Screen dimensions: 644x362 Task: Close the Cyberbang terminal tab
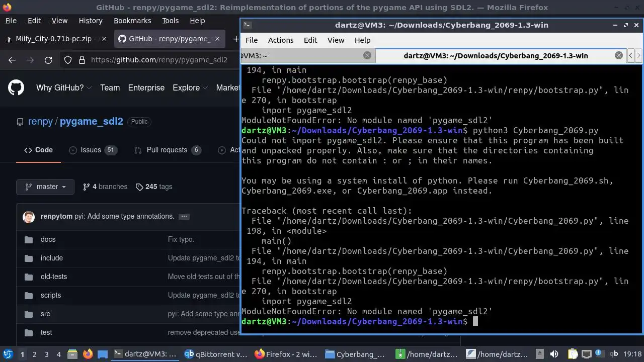point(619,55)
